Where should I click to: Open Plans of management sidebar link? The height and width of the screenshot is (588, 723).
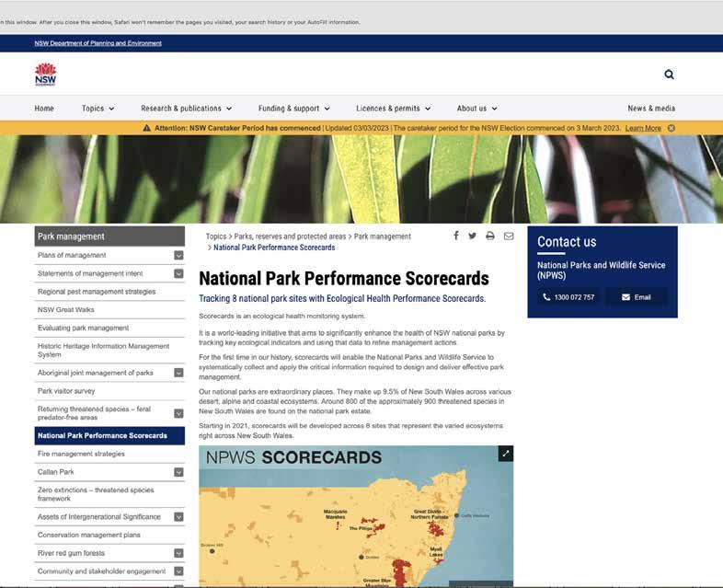coord(72,256)
